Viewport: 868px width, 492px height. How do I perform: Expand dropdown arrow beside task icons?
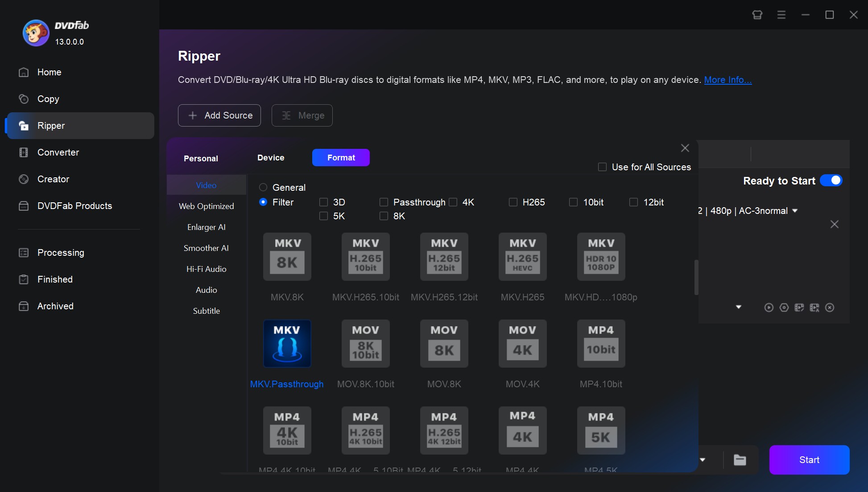739,307
